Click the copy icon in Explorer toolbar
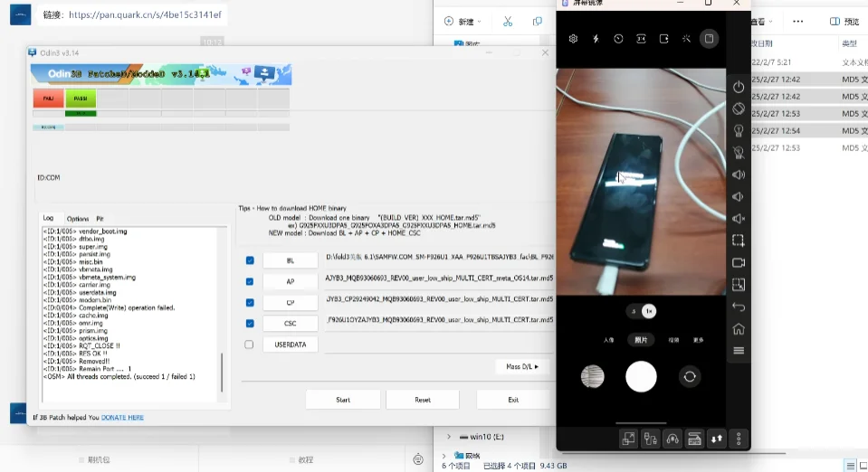 coord(537,22)
